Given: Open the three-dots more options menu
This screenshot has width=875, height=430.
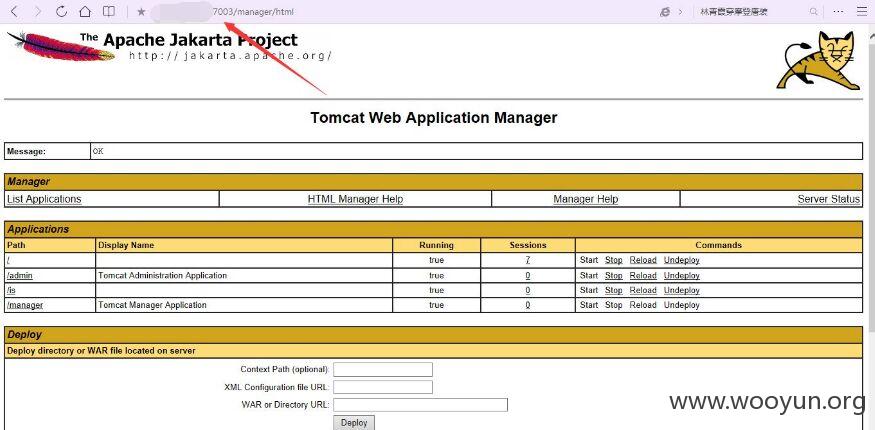Looking at the screenshot, I should 838,11.
